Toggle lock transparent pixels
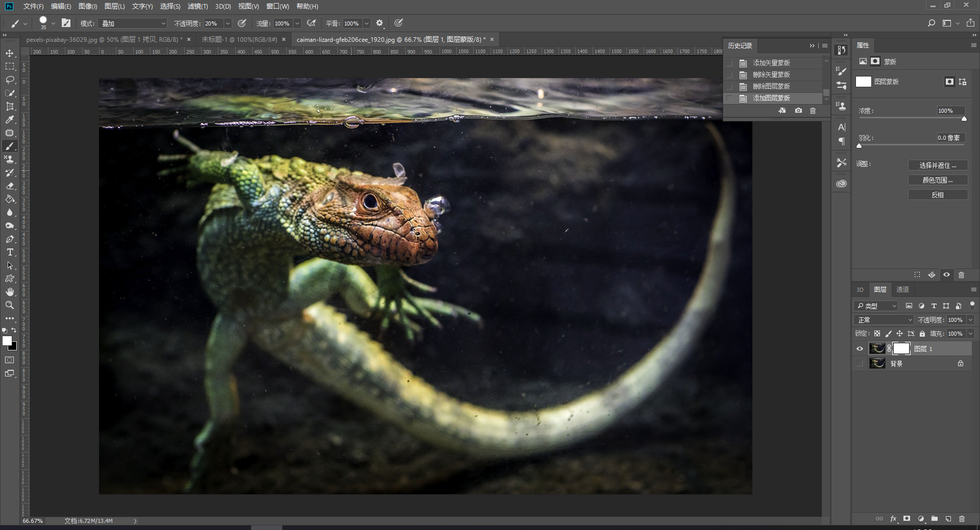Screen dimensions: 980x530 click(x=877, y=334)
